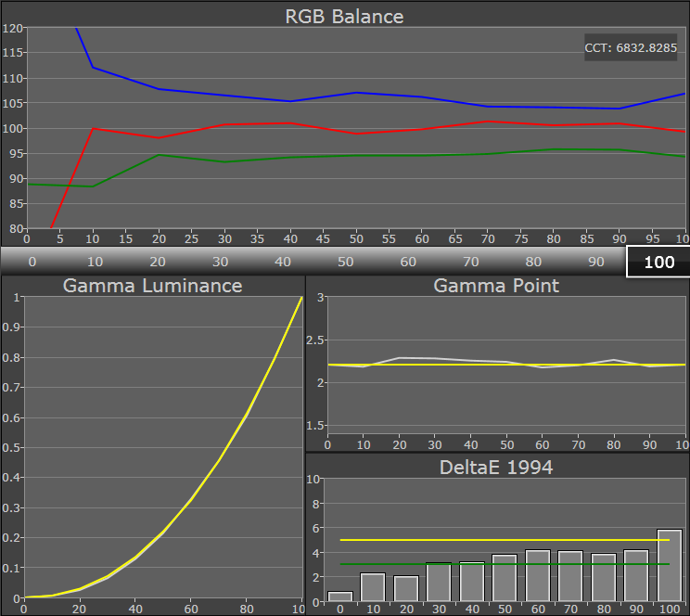
Task: Select the 0 grayscale level step
Action: click(x=32, y=262)
